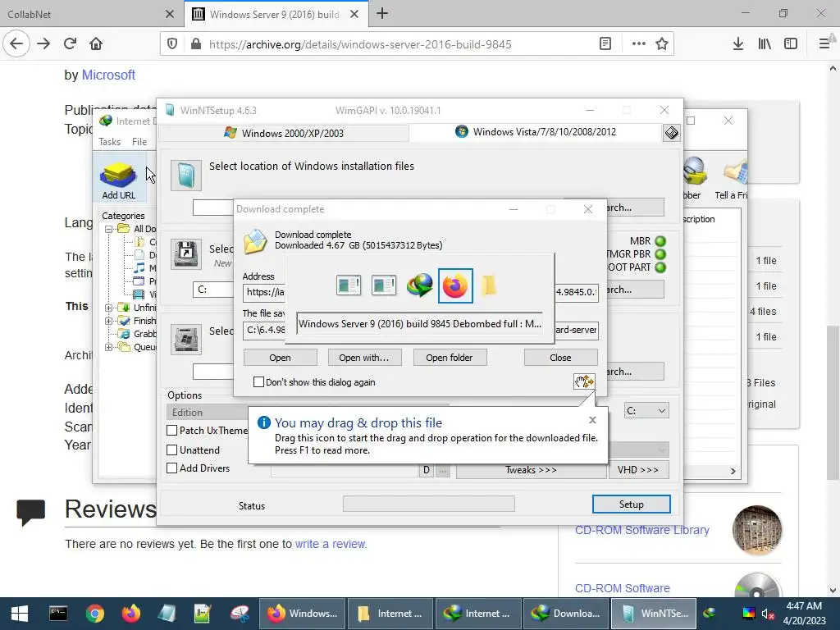Enable Add Drivers checkbox
This screenshot has height=630, width=840.
click(x=172, y=468)
